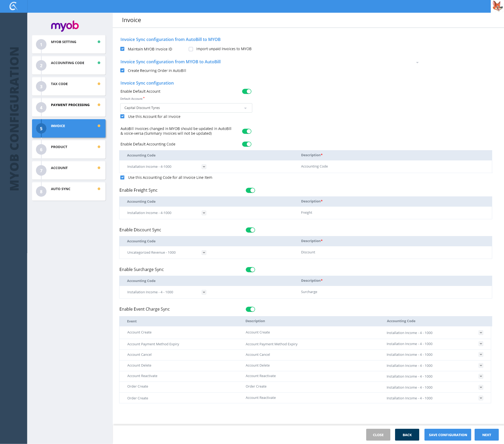This screenshot has width=504, height=444.
Task: Click the MYOB logo in sidebar
Action: click(65, 26)
